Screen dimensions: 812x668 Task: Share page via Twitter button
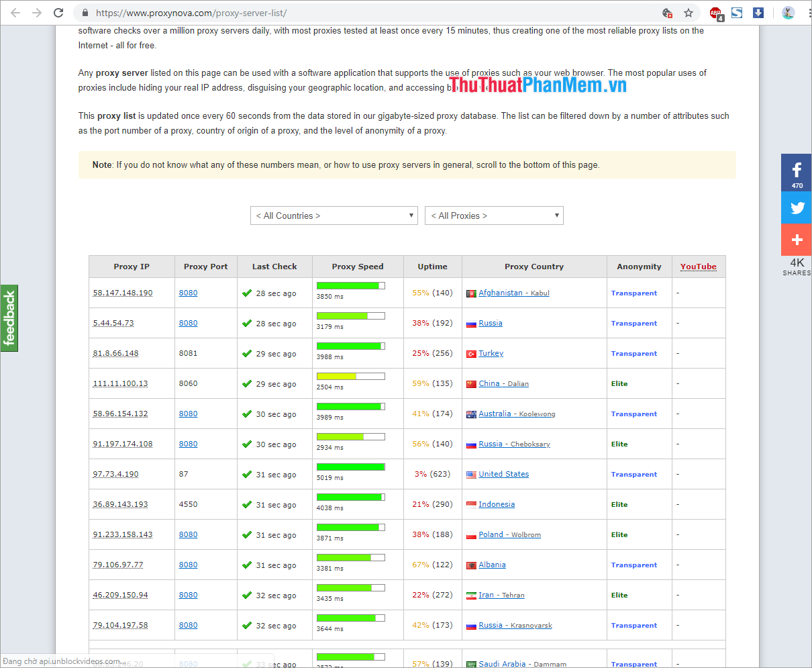coord(797,207)
